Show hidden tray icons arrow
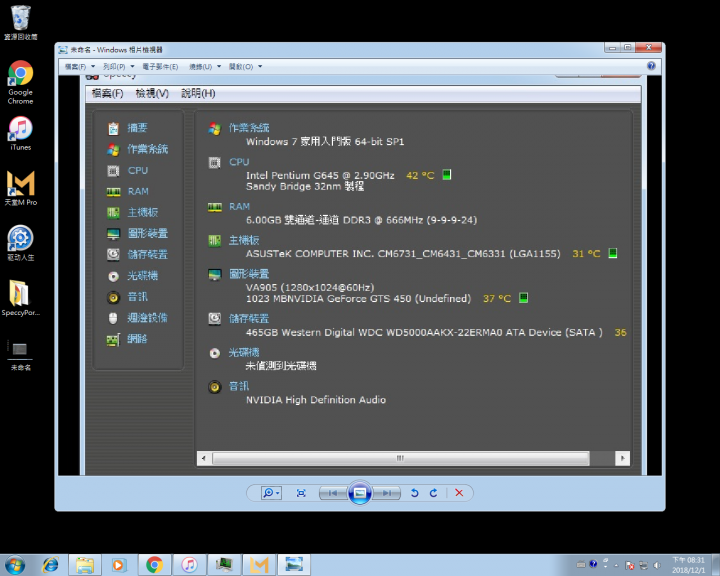 point(616,565)
